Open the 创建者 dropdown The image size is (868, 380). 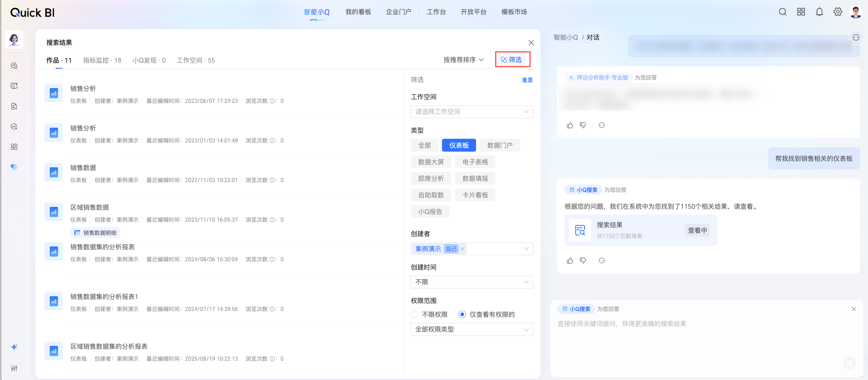pos(471,249)
